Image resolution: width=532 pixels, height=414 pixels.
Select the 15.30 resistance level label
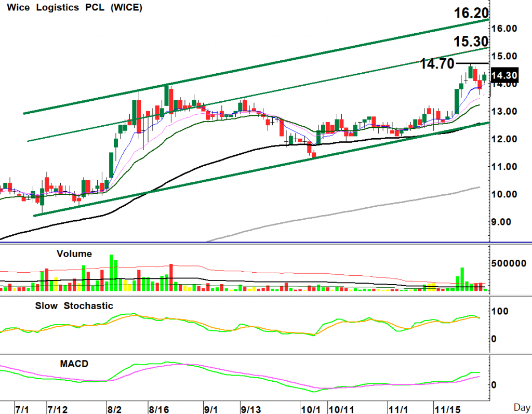coord(471,42)
